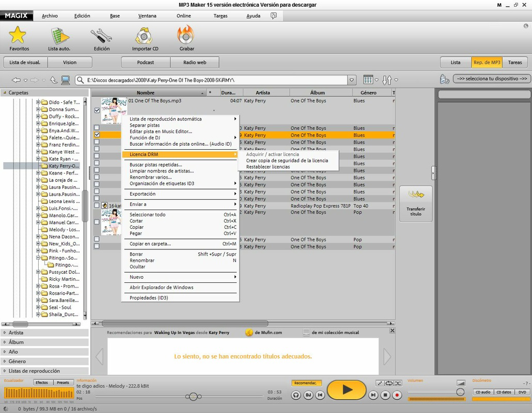
Task: Collapse the Carpetas section
Action: [x=45, y=92]
